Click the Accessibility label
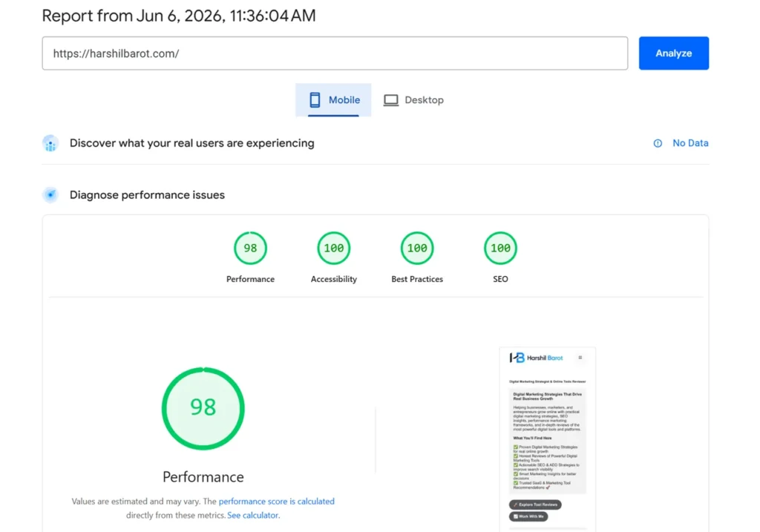The width and height of the screenshot is (760, 532). click(x=333, y=279)
